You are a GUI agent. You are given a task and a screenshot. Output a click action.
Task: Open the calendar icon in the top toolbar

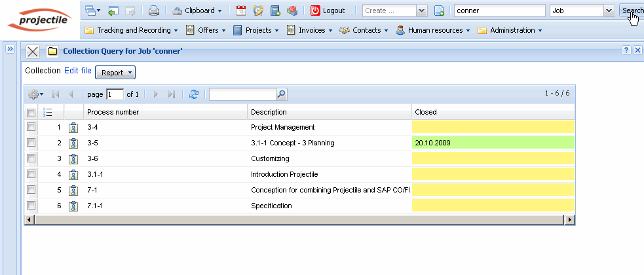coord(241,10)
